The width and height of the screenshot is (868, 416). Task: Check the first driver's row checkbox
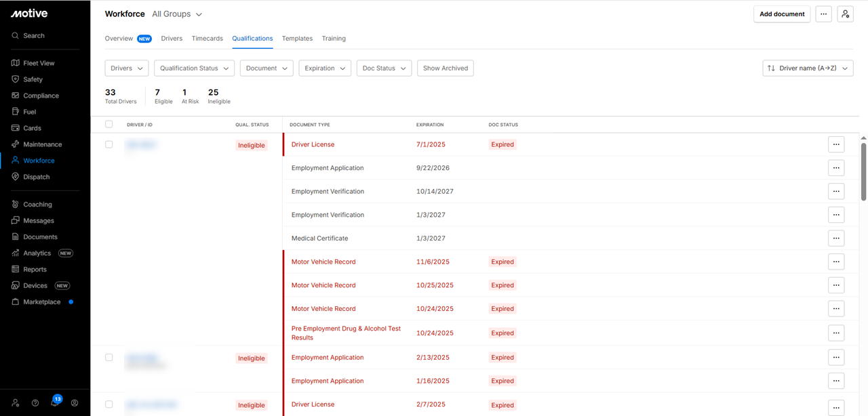[x=109, y=144]
